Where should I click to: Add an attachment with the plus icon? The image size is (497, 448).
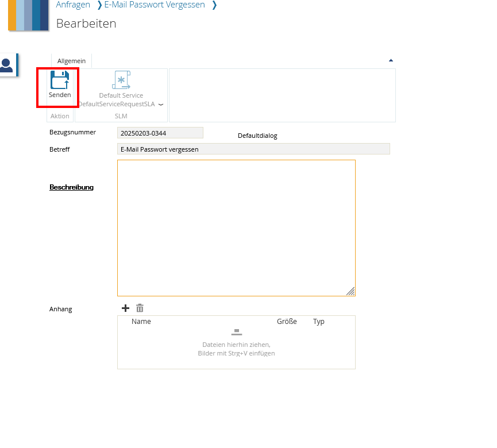point(126,308)
